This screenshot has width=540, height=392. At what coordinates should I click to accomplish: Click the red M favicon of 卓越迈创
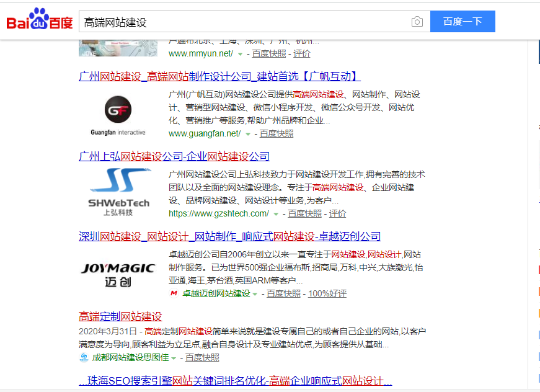pos(174,293)
